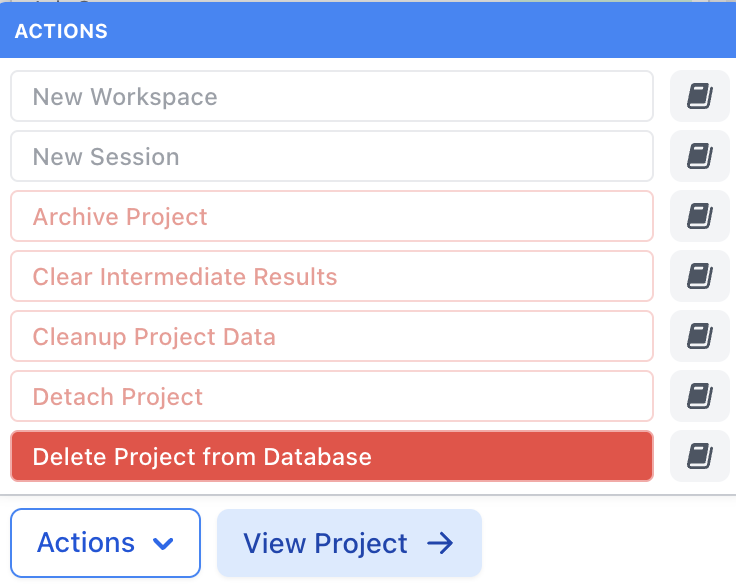Click arrow icon in View Project button
Image resolution: width=736 pixels, height=586 pixels.
point(440,544)
